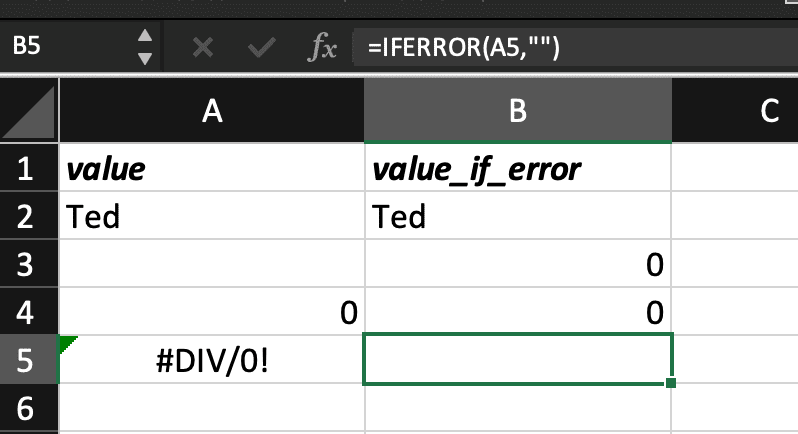
Task: Select cell A1 containing value
Action: (x=211, y=168)
